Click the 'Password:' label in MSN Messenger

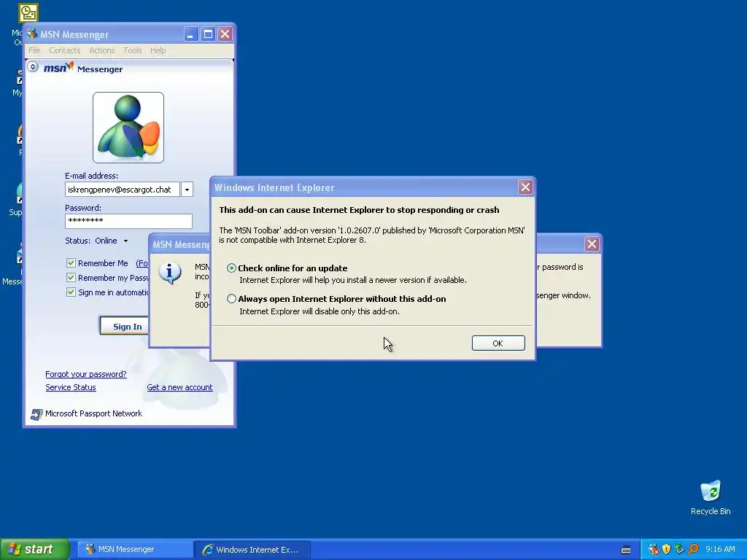[83, 208]
